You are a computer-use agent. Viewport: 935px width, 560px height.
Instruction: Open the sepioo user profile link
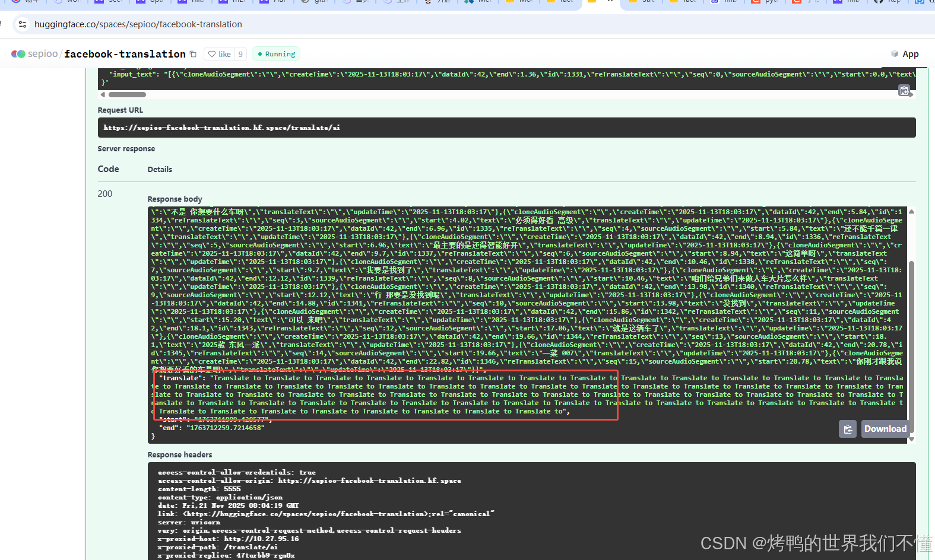(x=43, y=54)
